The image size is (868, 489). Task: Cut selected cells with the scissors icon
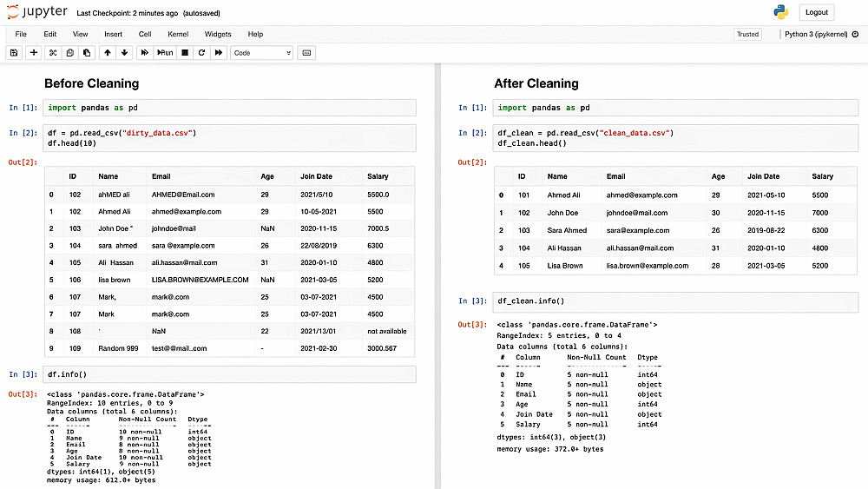(x=53, y=53)
